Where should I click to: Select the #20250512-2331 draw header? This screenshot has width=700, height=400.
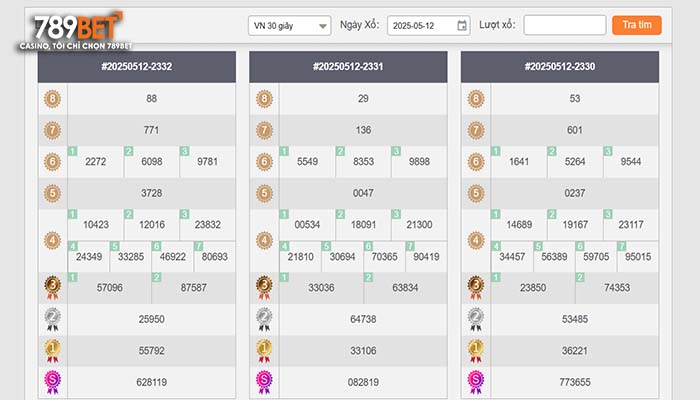(x=348, y=67)
